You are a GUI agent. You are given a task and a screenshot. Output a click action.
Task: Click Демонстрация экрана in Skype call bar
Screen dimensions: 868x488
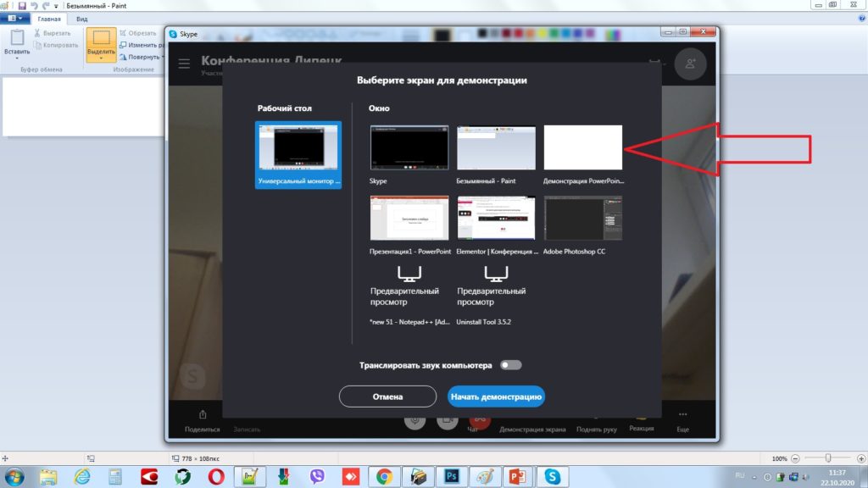point(532,429)
